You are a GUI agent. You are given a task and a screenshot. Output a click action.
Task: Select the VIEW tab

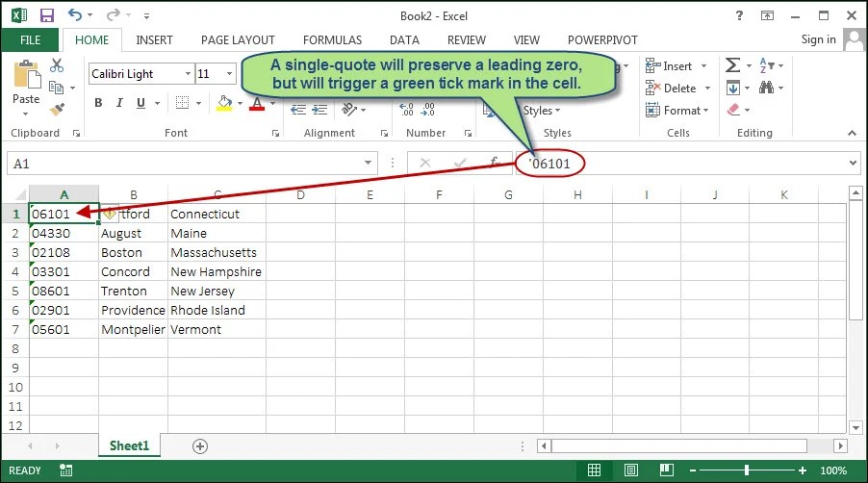tap(525, 39)
